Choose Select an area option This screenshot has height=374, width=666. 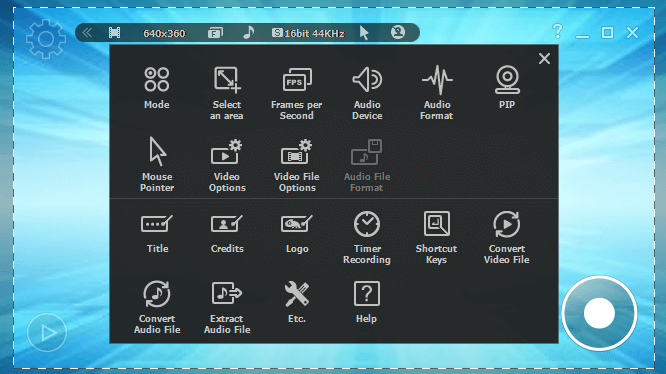(x=227, y=93)
